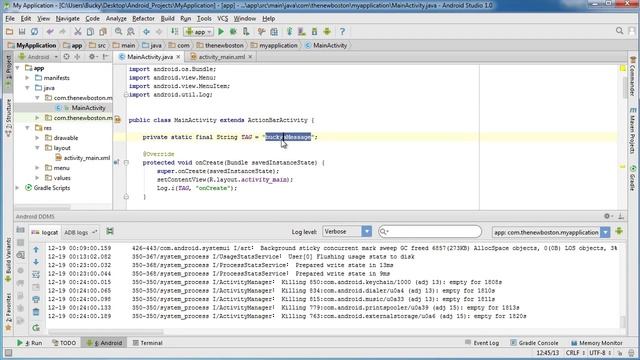This screenshot has width=640, height=360.
Task: Expand the manifests folder
Action: coord(28,78)
